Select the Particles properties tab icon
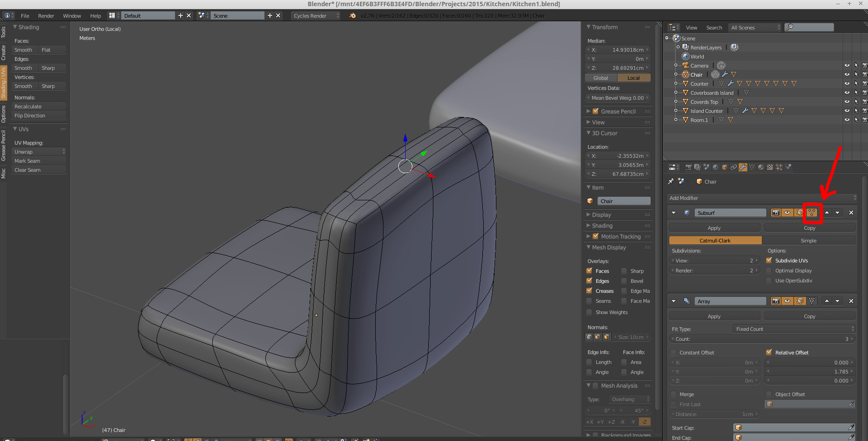The height and width of the screenshot is (441, 868). tap(779, 167)
